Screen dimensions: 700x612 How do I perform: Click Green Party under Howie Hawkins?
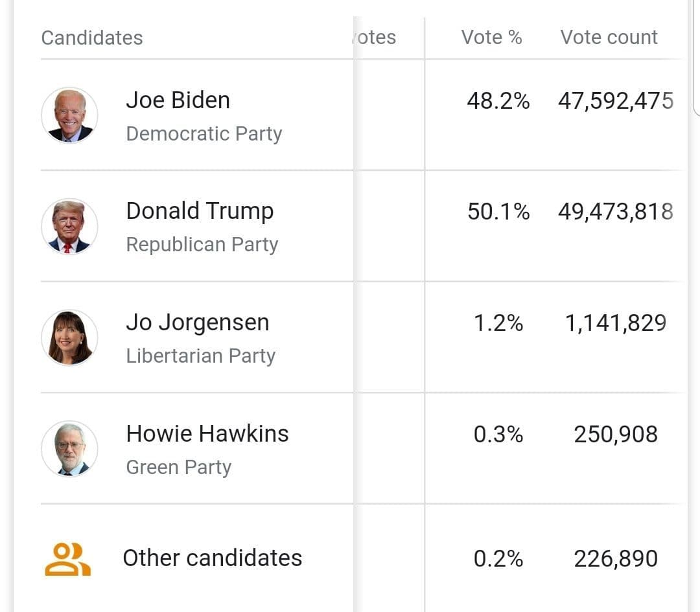tap(178, 467)
